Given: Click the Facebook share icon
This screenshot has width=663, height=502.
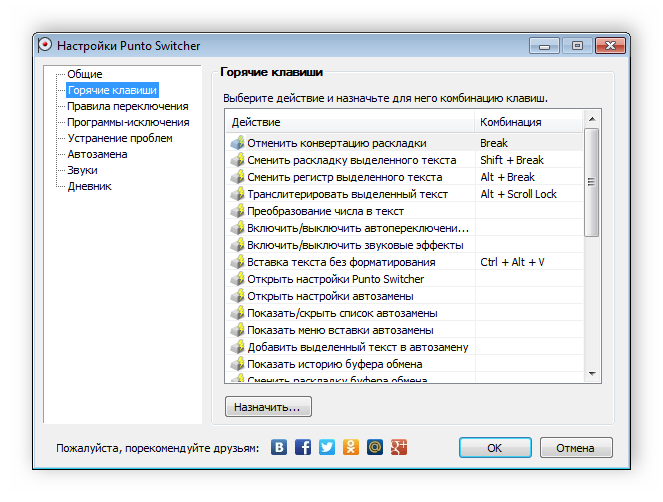Looking at the screenshot, I should (x=303, y=447).
